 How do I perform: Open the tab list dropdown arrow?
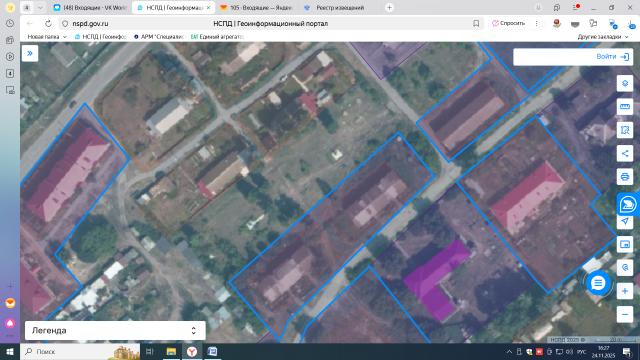40,8
